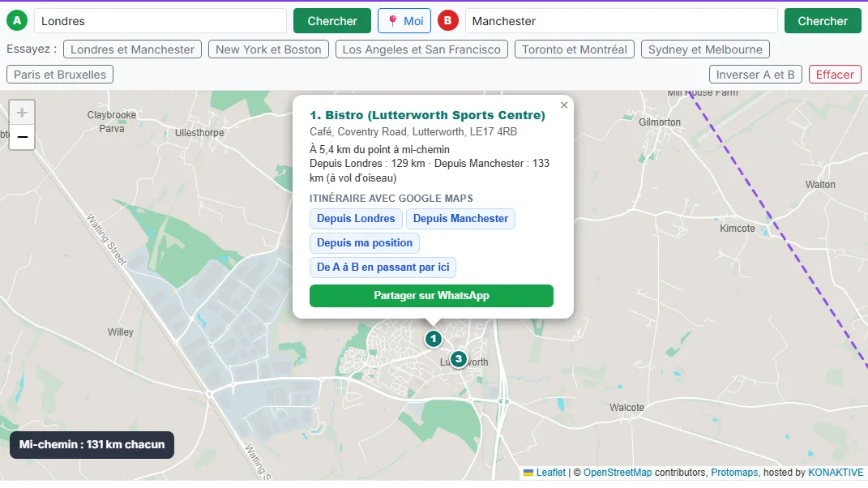Try Los Angeles et San Francisco example
This screenshot has width=868, height=488.
(x=421, y=49)
